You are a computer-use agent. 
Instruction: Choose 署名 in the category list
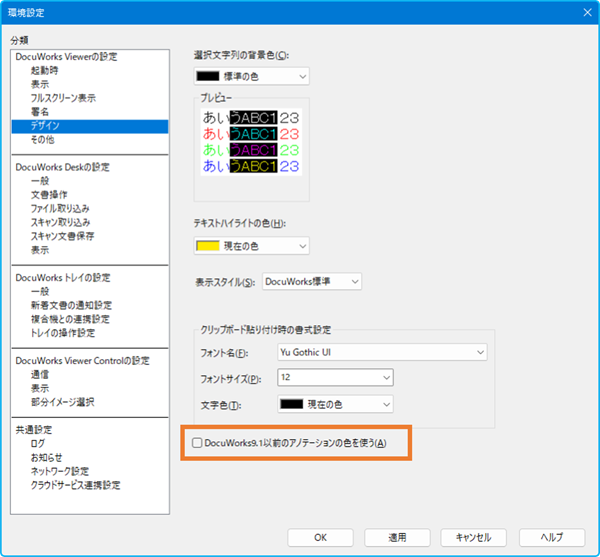tap(40, 112)
